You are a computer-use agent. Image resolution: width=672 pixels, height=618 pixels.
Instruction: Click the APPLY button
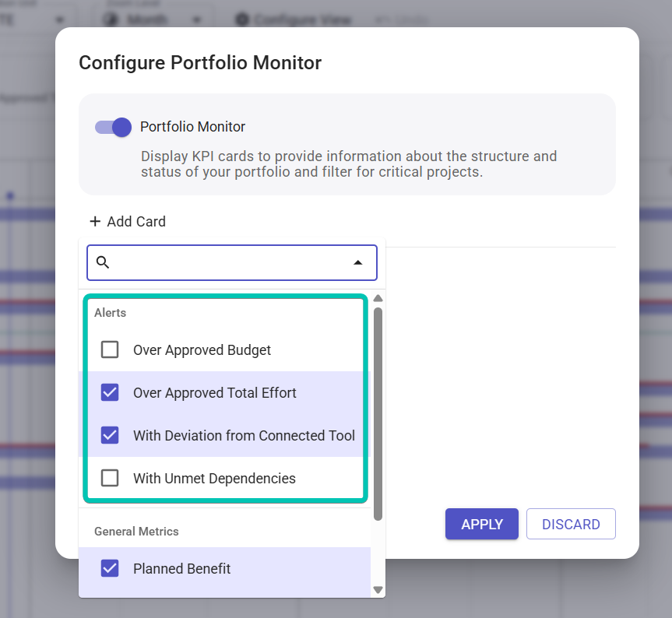coord(482,524)
